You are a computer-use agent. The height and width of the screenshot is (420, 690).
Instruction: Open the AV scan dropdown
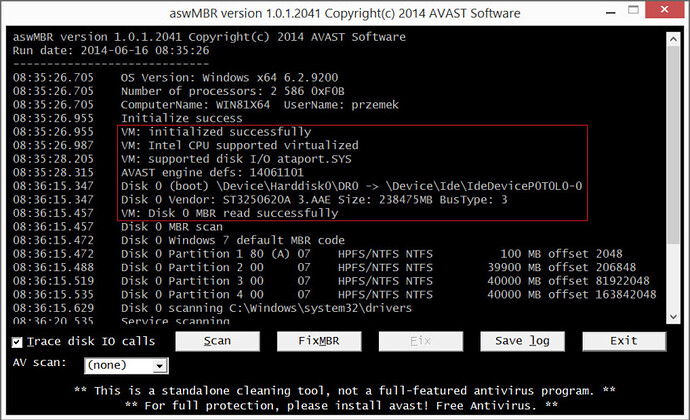coord(158,366)
